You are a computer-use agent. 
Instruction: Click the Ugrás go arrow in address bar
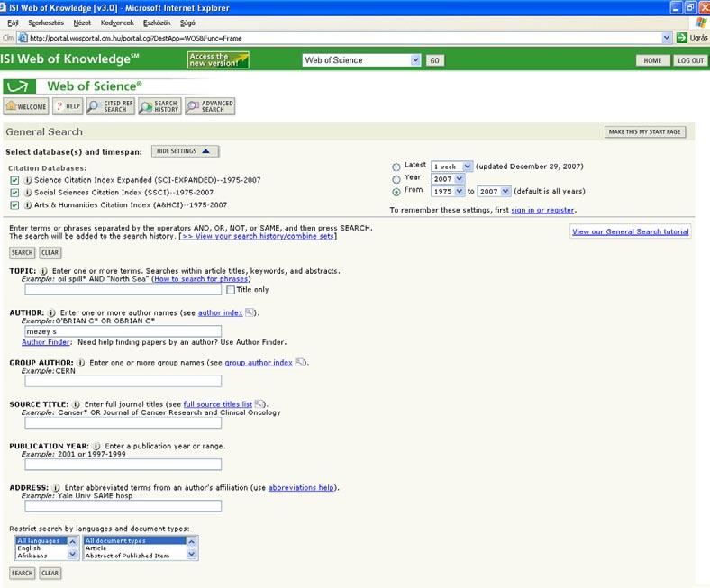click(681, 38)
